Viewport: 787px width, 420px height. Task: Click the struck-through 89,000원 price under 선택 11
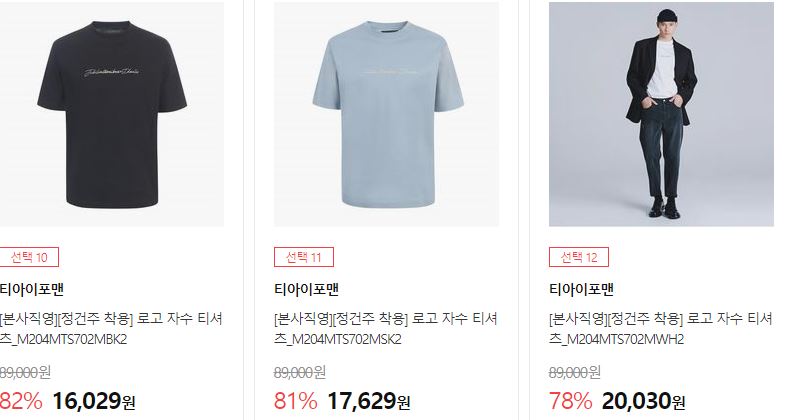click(300, 372)
